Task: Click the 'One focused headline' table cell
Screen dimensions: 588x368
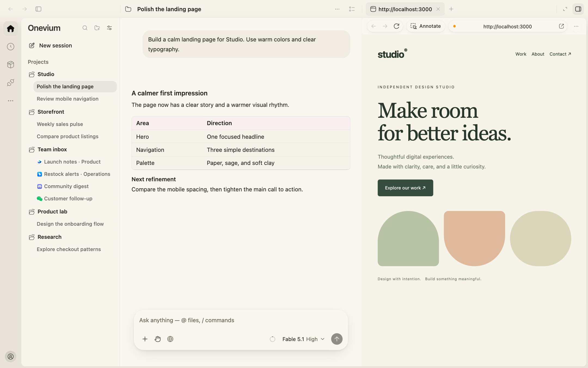Action: point(276,137)
